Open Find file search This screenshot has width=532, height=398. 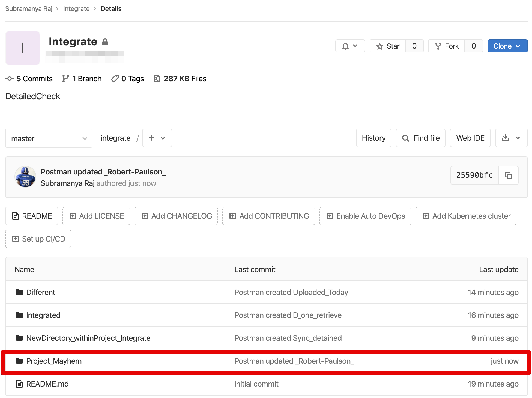click(x=420, y=138)
